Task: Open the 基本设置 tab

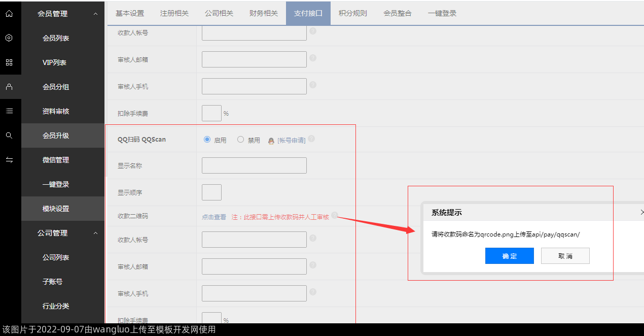Action: coord(130,13)
